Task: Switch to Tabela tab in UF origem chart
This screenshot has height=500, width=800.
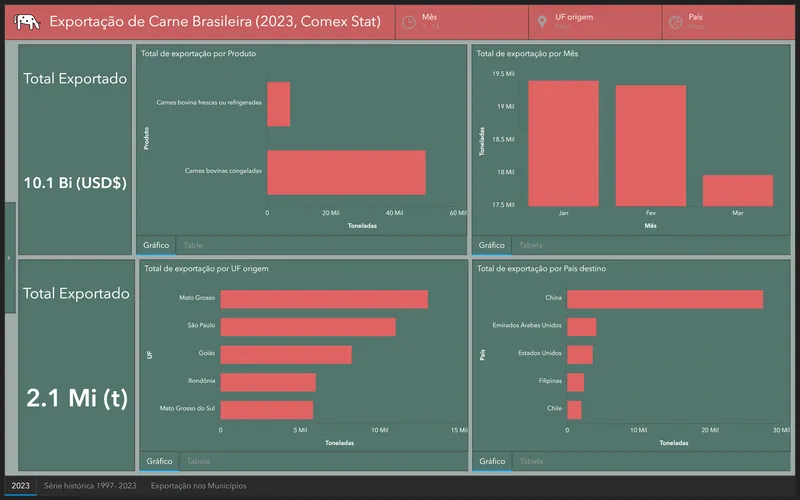Action: click(198, 461)
